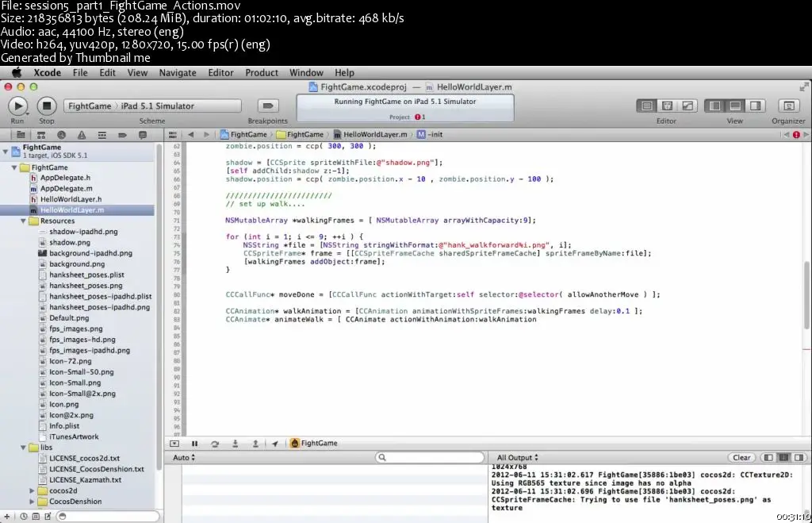
Task: Show both variables and console panes
Action: (784, 458)
